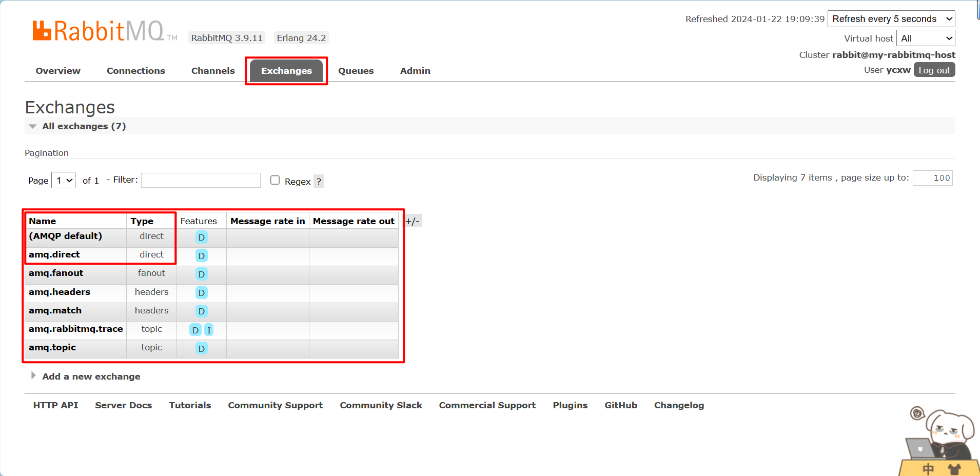Click the I badge for amq.rabbitmq.trace

209,330
